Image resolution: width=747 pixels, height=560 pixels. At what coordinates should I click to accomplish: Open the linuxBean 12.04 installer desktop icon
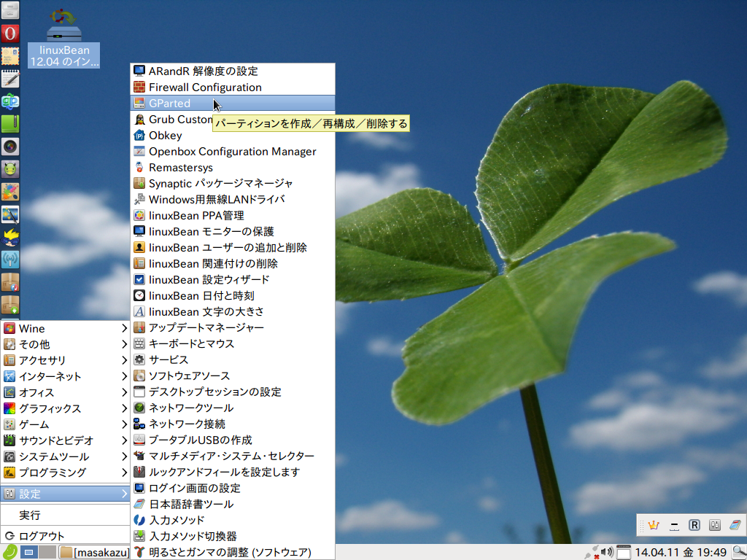(x=64, y=38)
